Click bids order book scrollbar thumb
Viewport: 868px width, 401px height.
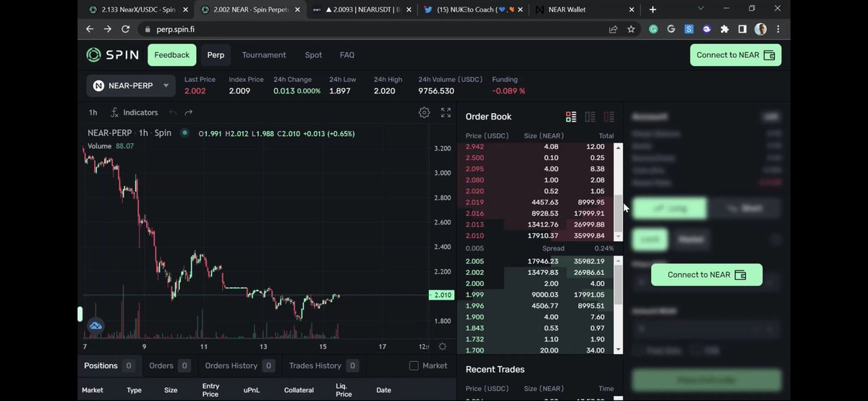click(618, 284)
